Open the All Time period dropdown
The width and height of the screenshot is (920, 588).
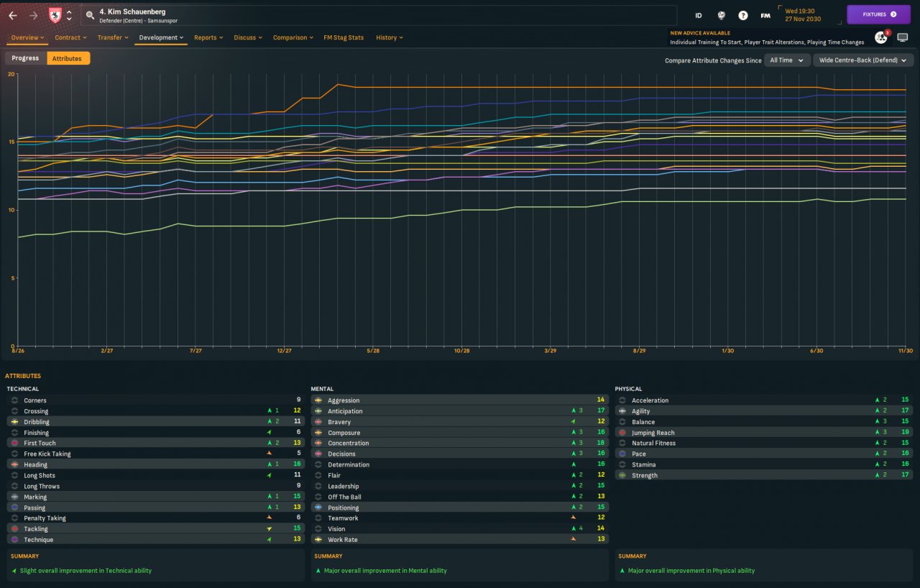[x=787, y=60]
